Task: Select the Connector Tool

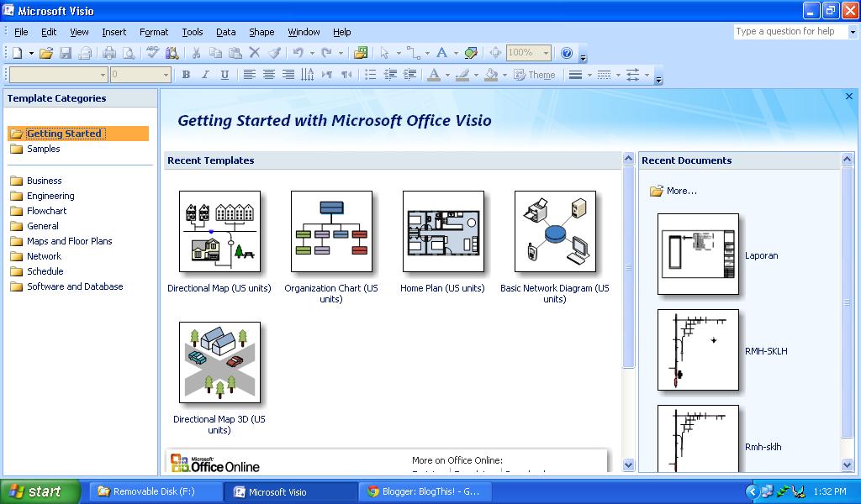Action: click(x=415, y=53)
